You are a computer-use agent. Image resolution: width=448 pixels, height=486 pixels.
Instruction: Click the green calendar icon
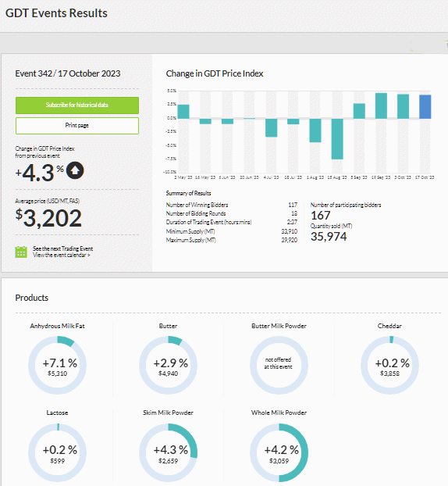[x=21, y=252]
